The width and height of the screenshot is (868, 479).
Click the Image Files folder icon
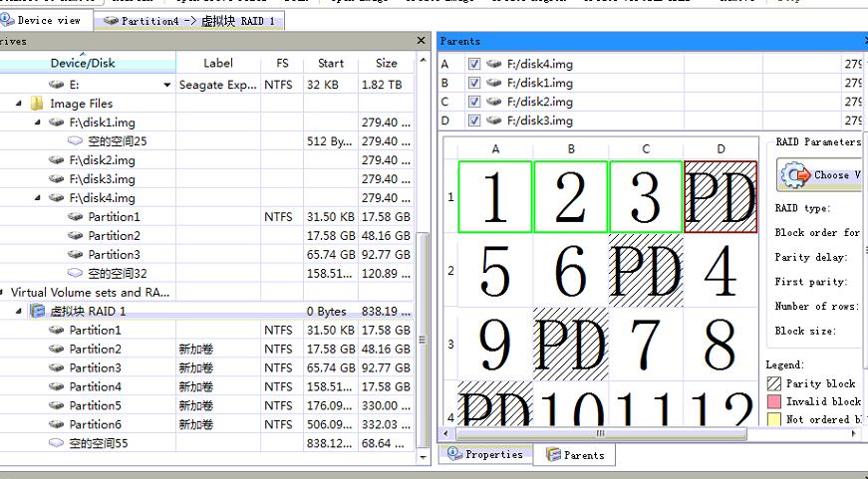click(x=38, y=104)
